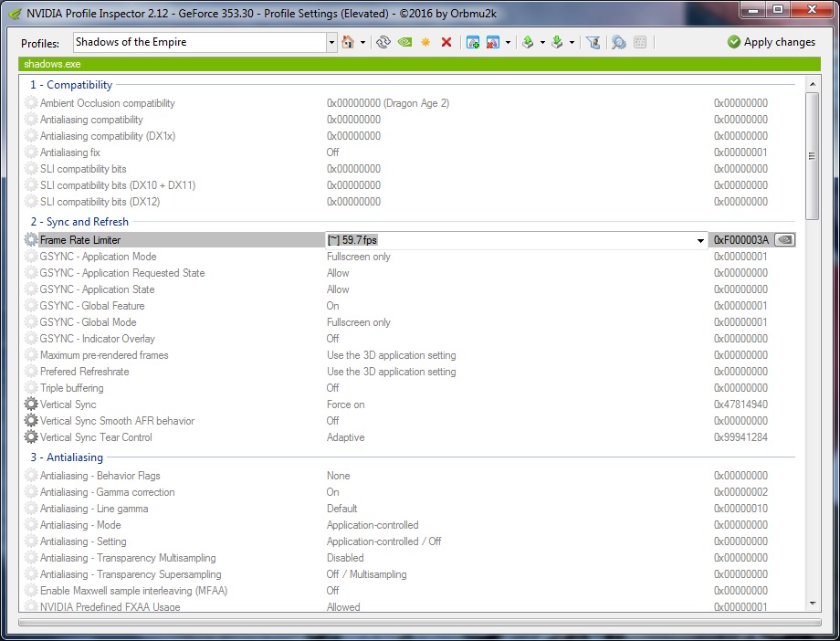Open the dropdown next to remove application icon
Screen dimensions: 840x641
pyautogui.click(x=508, y=42)
